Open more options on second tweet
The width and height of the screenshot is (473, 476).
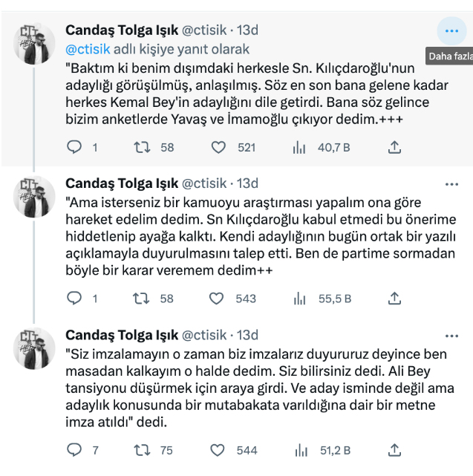coord(451,183)
